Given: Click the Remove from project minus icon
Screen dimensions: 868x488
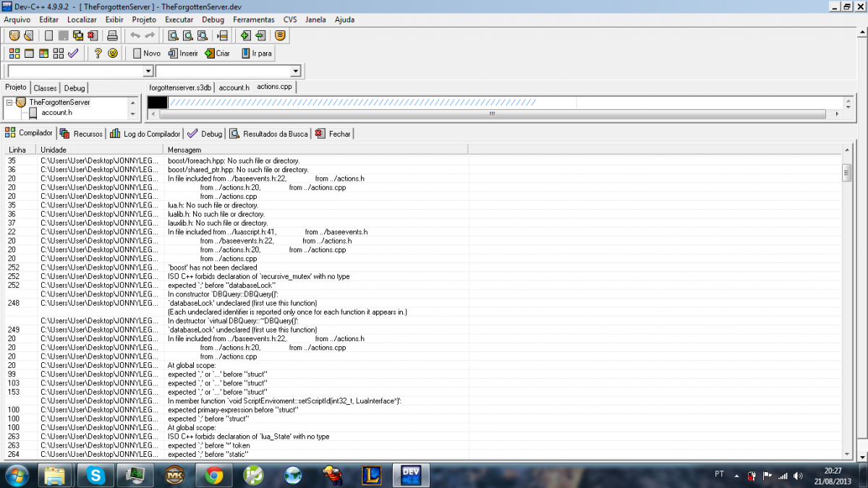Looking at the screenshot, I should 260,35.
